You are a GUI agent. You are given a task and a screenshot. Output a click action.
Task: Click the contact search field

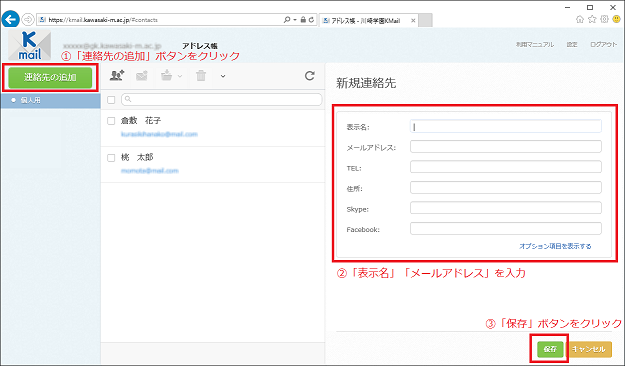click(222, 99)
